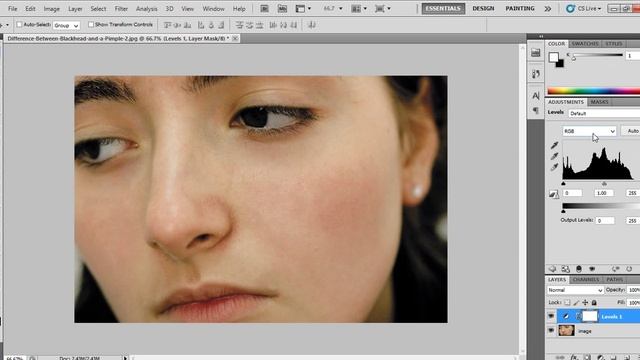Open the RGB channel dropdown
This screenshot has width=640, height=360.
[x=589, y=131]
